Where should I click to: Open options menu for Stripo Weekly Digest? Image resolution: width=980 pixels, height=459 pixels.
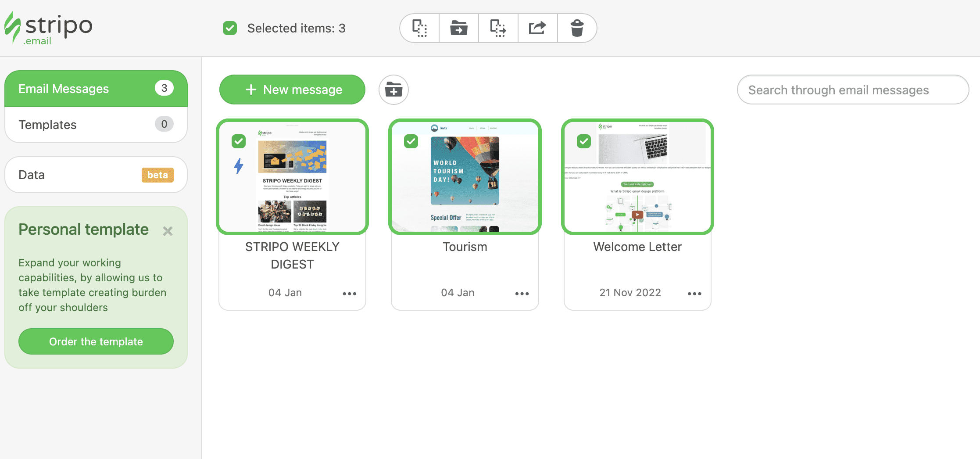350,294
